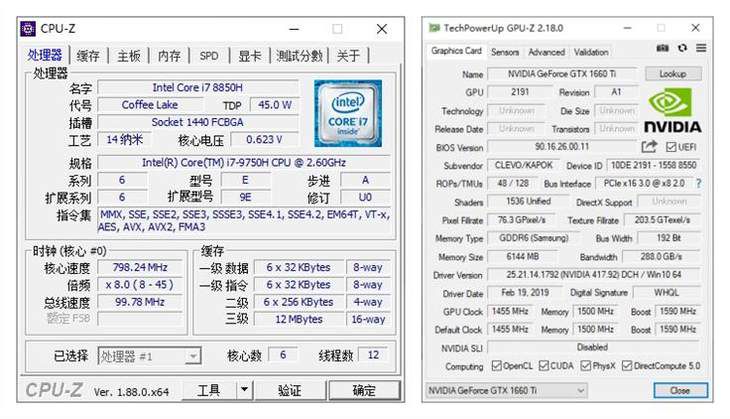Click the BIOS Version field 90.16.26.00.11
Image resolution: width=730 pixels, height=419 pixels.
562,147
